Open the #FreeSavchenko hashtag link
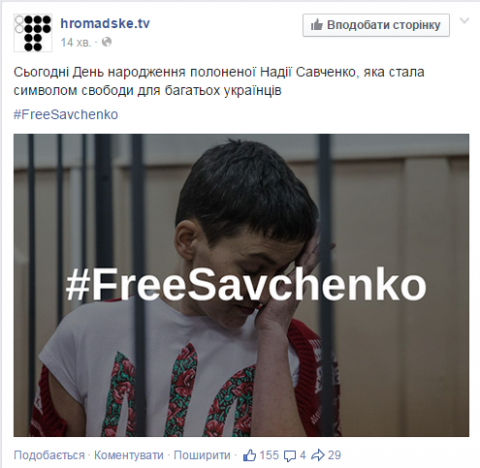The width and height of the screenshot is (480, 468). tap(66, 114)
